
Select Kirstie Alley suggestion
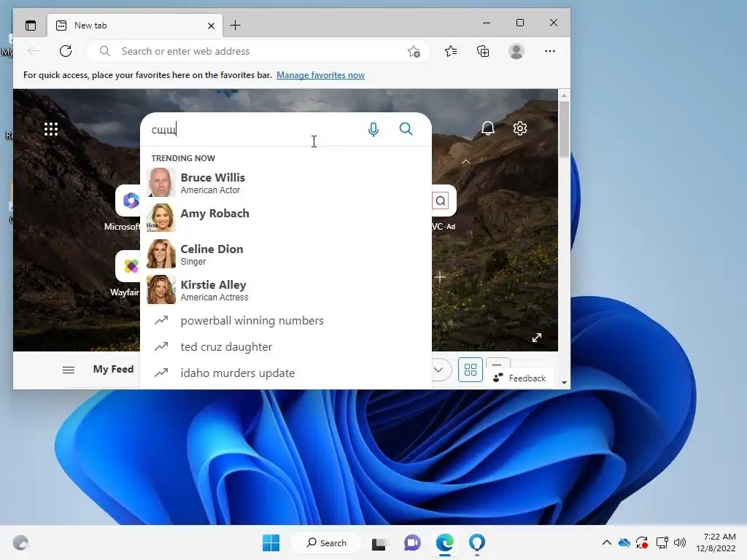286,289
